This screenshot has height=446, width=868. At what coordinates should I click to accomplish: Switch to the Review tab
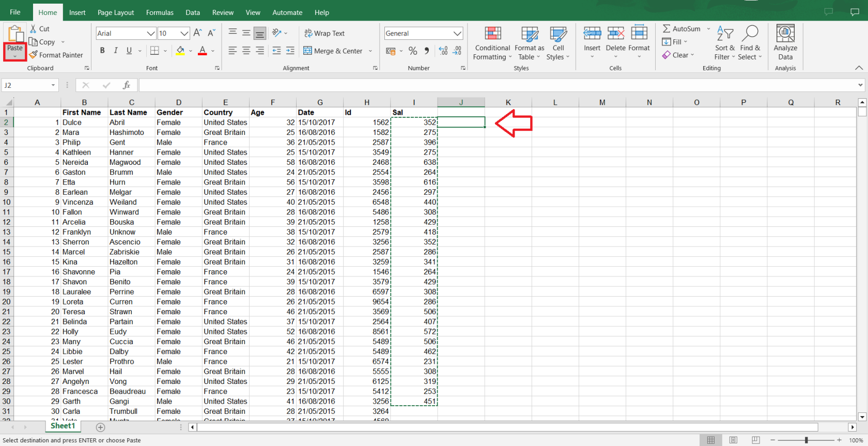(223, 12)
